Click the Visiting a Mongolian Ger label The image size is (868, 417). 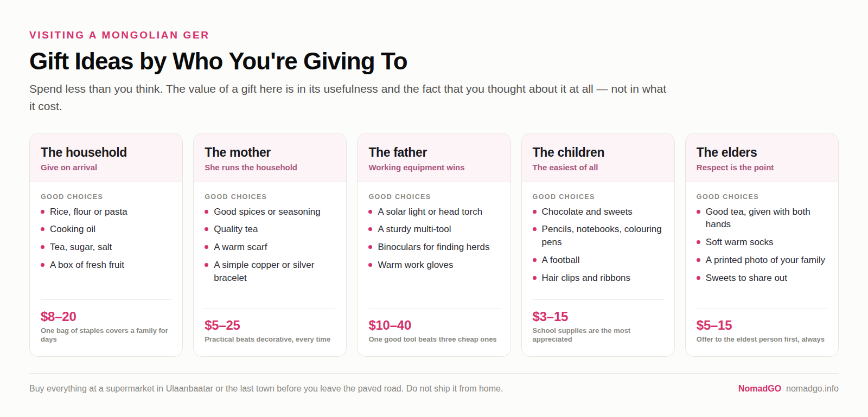click(x=119, y=35)
